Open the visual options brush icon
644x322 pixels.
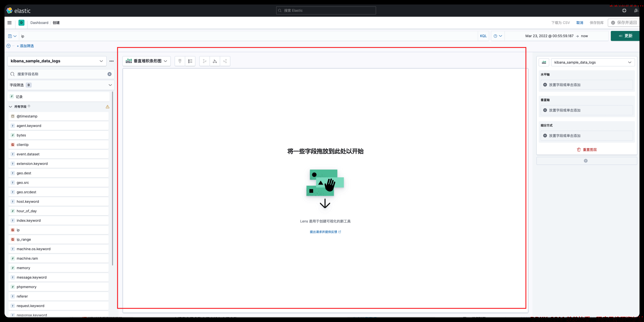[180, 61]
